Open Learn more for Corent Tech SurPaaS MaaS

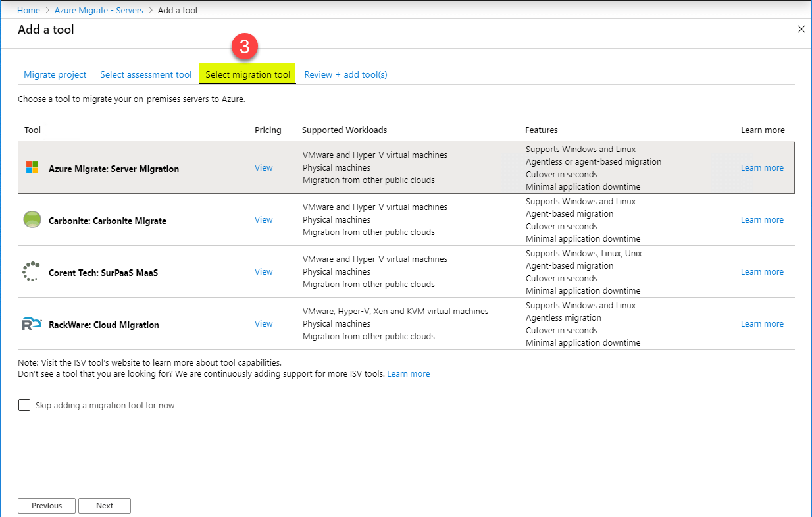[x=762, y=272]
